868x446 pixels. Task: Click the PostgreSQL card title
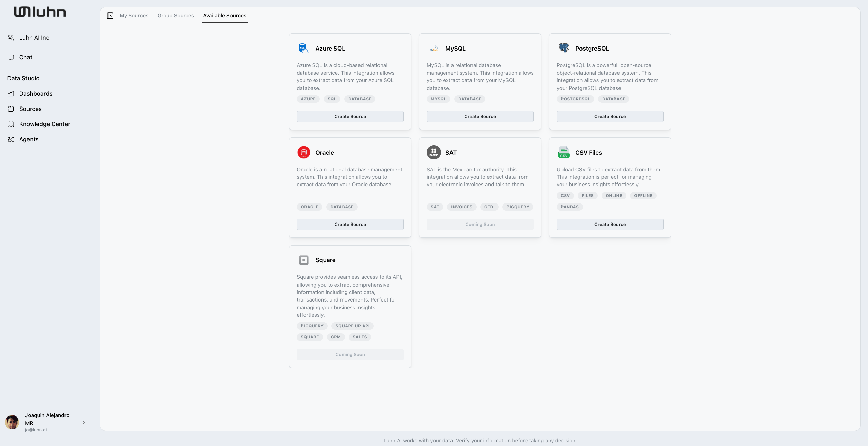click(592, 49)
